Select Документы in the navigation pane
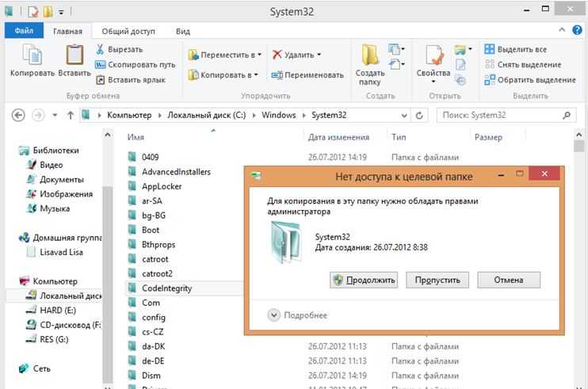 point(55,180)
